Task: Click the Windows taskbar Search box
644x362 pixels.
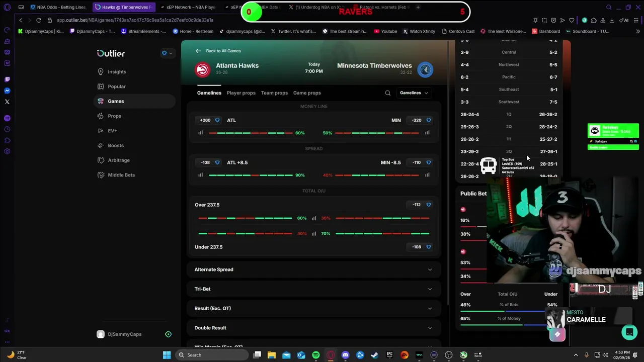Action: pyautogui.click(x=212, y=355)
